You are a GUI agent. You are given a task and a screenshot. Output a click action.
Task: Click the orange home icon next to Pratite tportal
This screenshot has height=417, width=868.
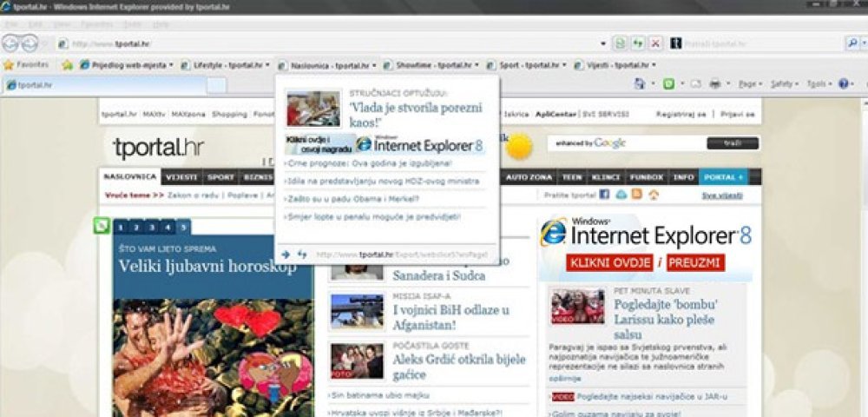click(654, 195)
